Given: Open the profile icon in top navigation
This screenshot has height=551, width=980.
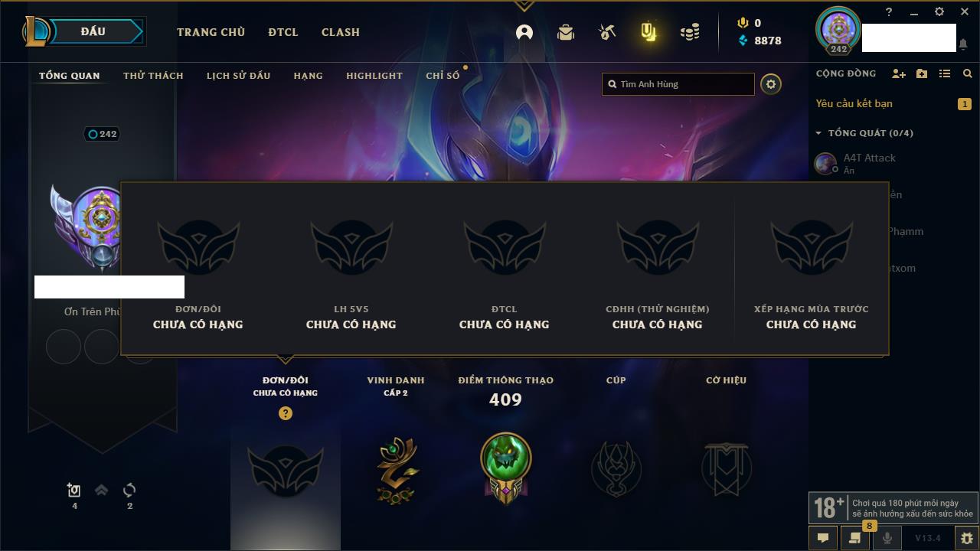Looking at the screenshot, I should [524, 32].
